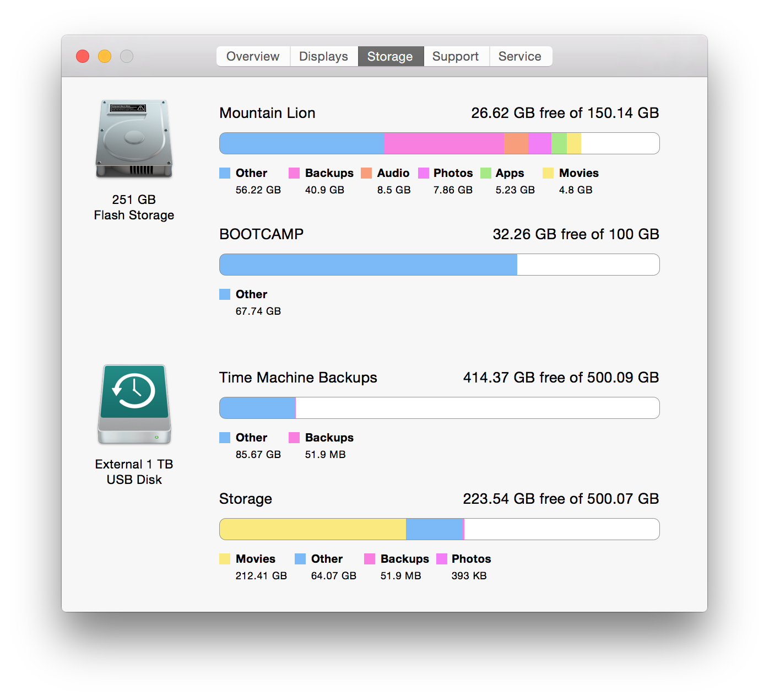The image size is (769, 700).
Task: Click the Apps legend label
Action: click(x=510, y=174)
